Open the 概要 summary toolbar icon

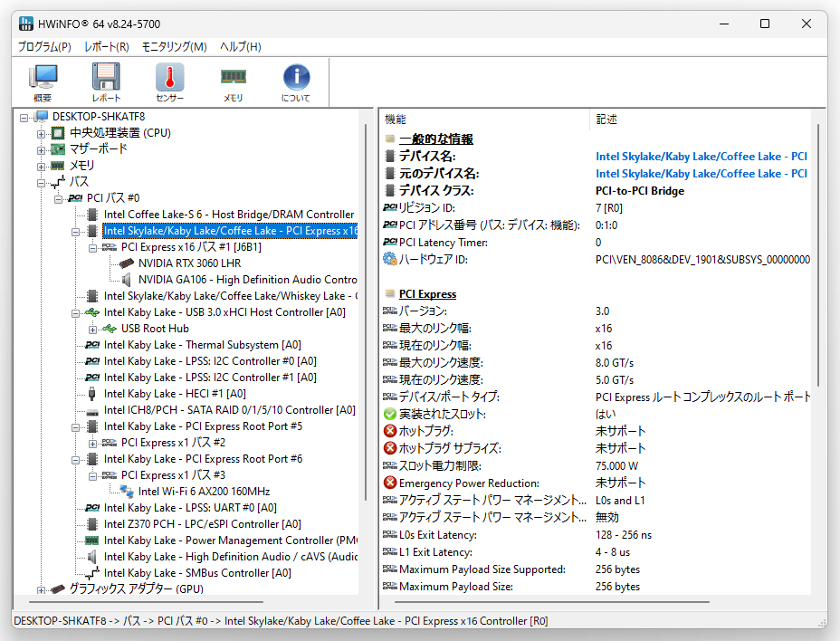(x=43, y=81)
